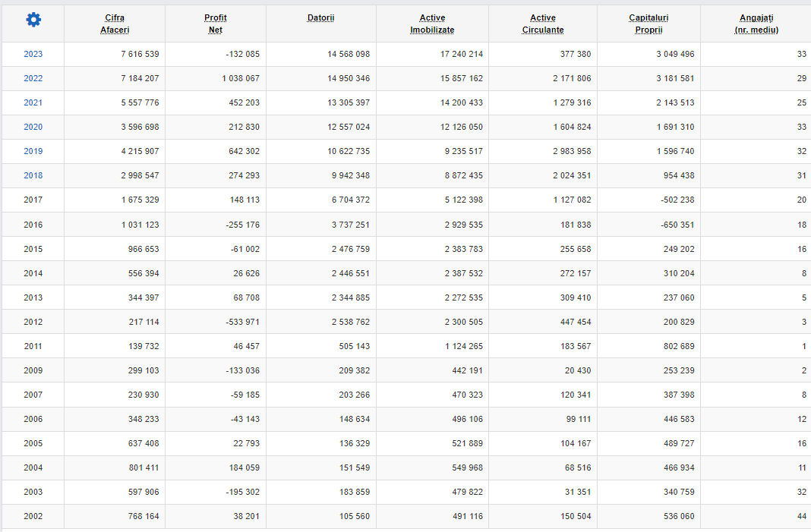
Task: Click net profit value -132 085
Action: coord(242,54)
